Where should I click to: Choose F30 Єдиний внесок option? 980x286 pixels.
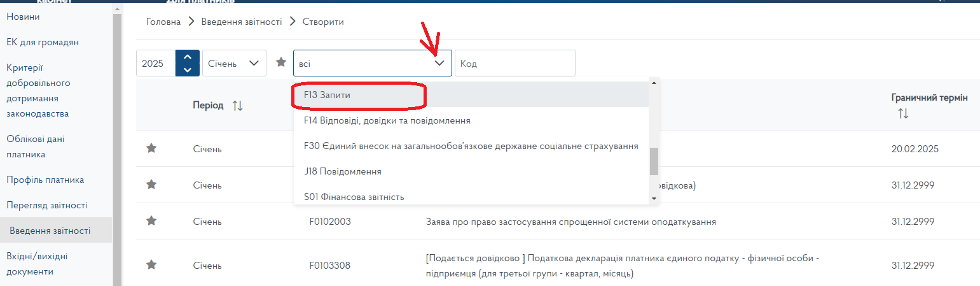tap(471, 146)
